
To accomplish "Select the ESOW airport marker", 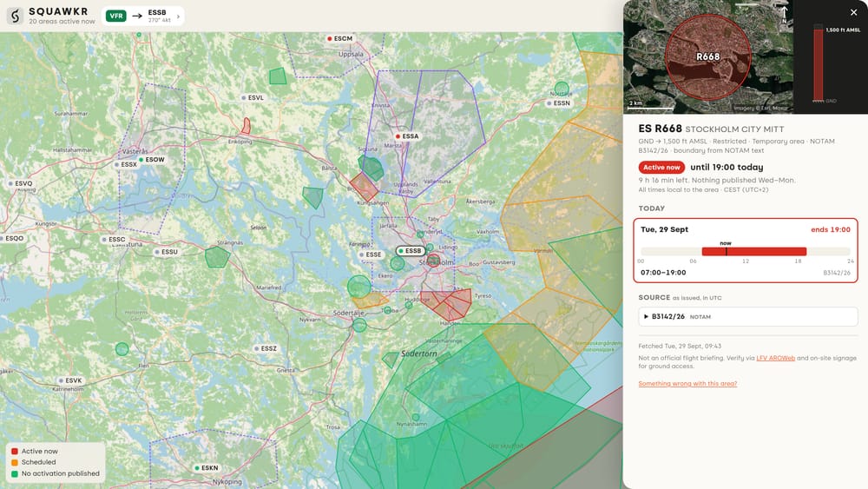I will [152, 160].
